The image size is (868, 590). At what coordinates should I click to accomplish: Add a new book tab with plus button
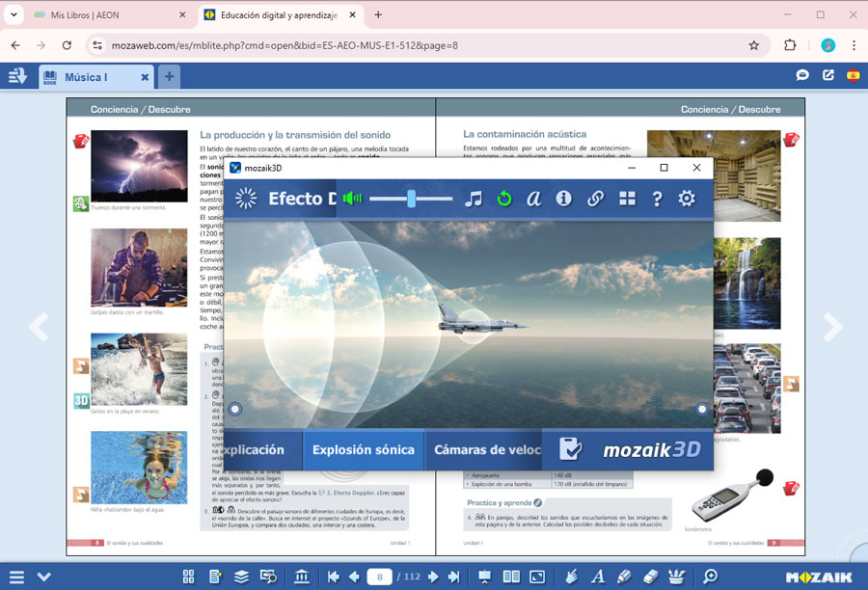169,77
